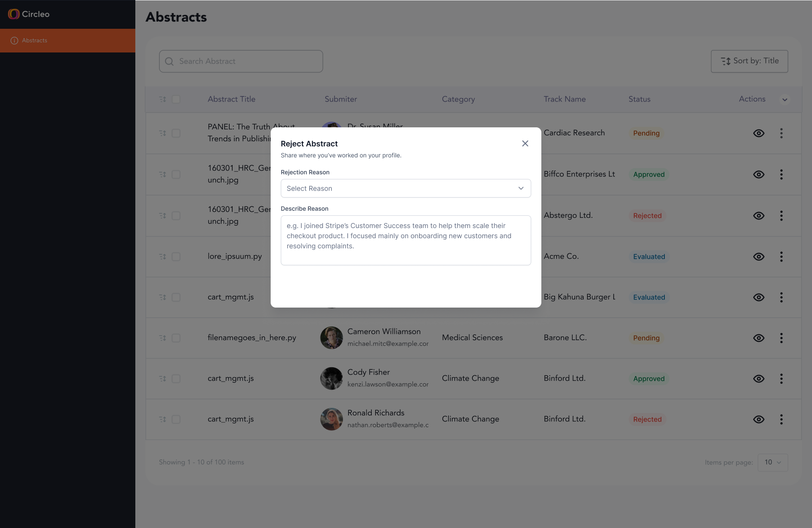
Task: Click the header sort icon beside checkbox
Action: pos(162,99)
